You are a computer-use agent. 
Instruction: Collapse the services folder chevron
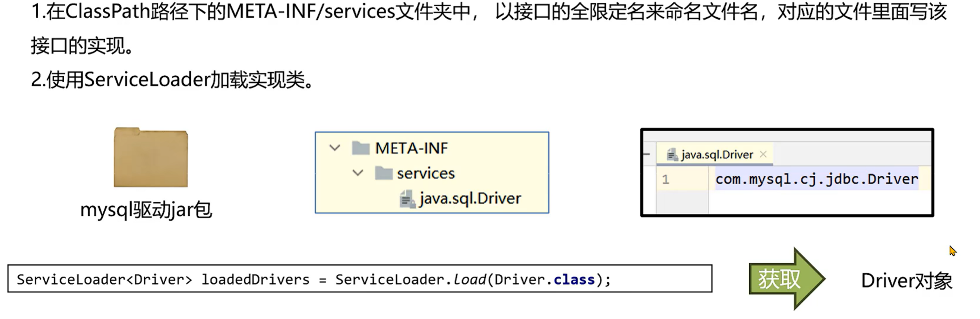pyautogui.click(x=358, y=173)
